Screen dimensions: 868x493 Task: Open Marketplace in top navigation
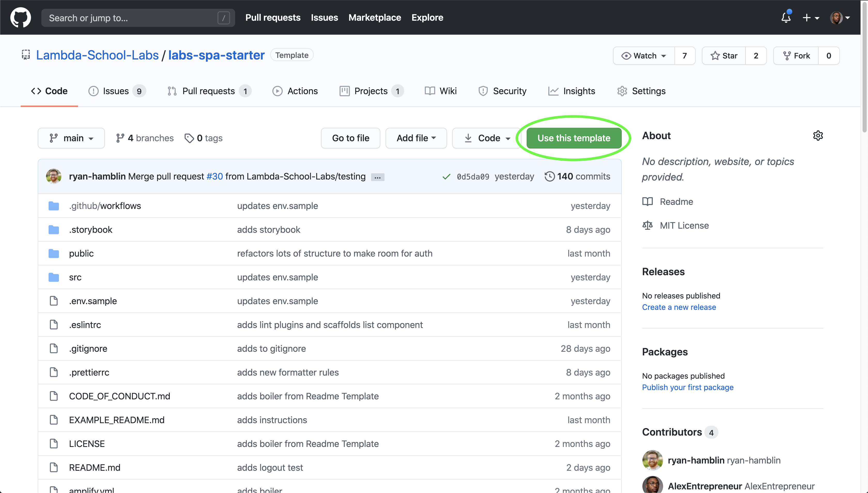tap(375, 18)
